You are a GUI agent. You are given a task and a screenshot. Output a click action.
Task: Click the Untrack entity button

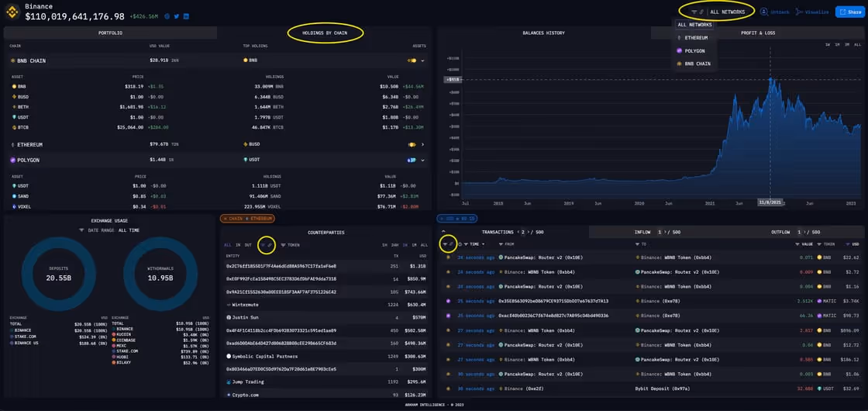(x=775, y=12)
